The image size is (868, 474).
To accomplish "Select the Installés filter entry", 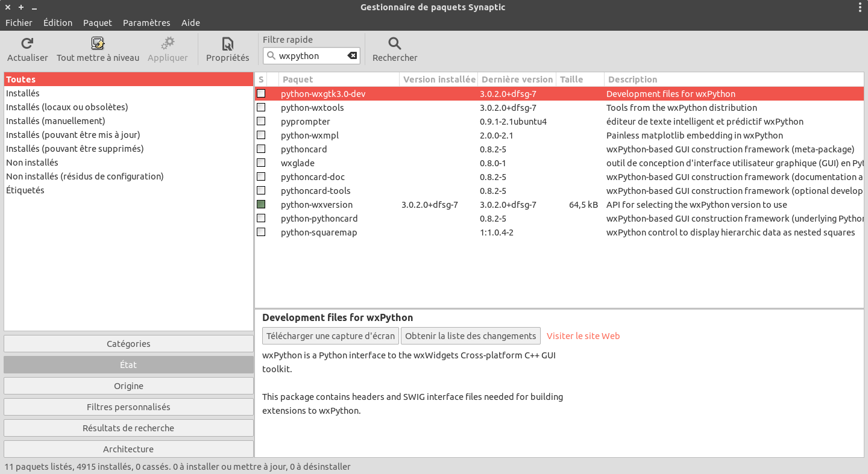I will point(128,93).
